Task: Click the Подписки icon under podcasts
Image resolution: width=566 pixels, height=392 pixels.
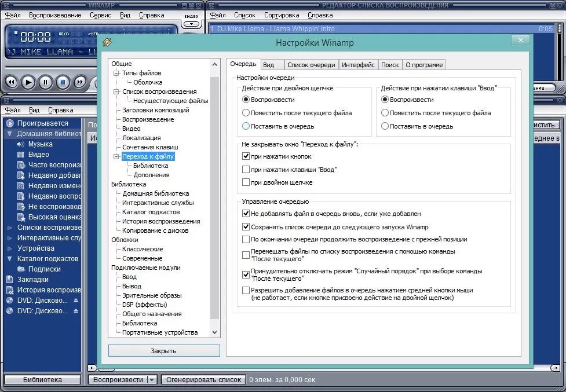Action: click(x=21, y=269)
